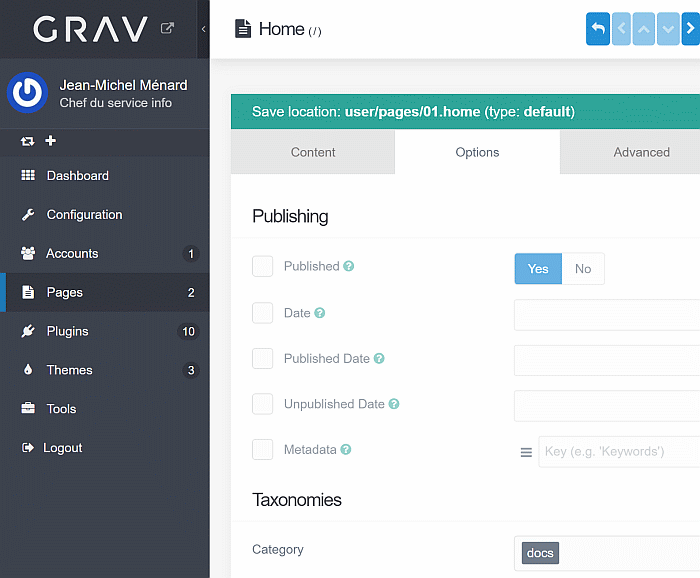This screenshot has width=700, height=578.
Task: Go to the next page using right chevron
Action: [x=689, y=29]
